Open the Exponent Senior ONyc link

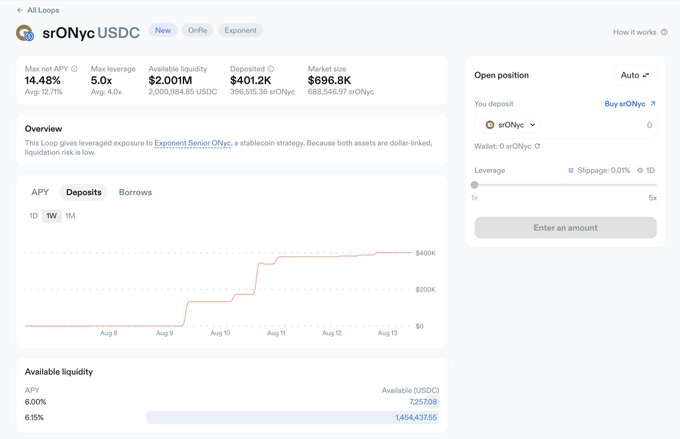pos(193,143)
